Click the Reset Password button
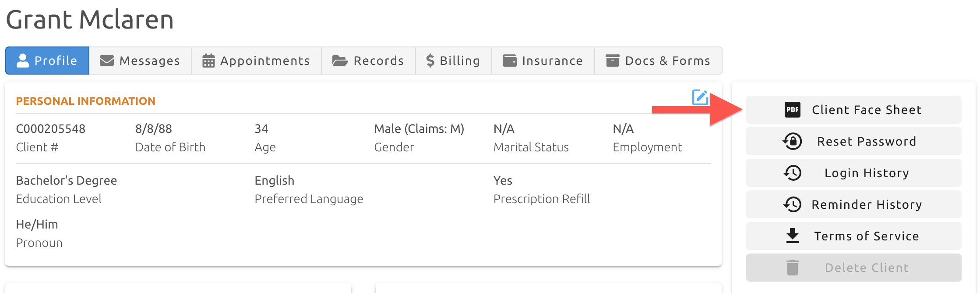The image size is (980, 293). pos(854,141)
